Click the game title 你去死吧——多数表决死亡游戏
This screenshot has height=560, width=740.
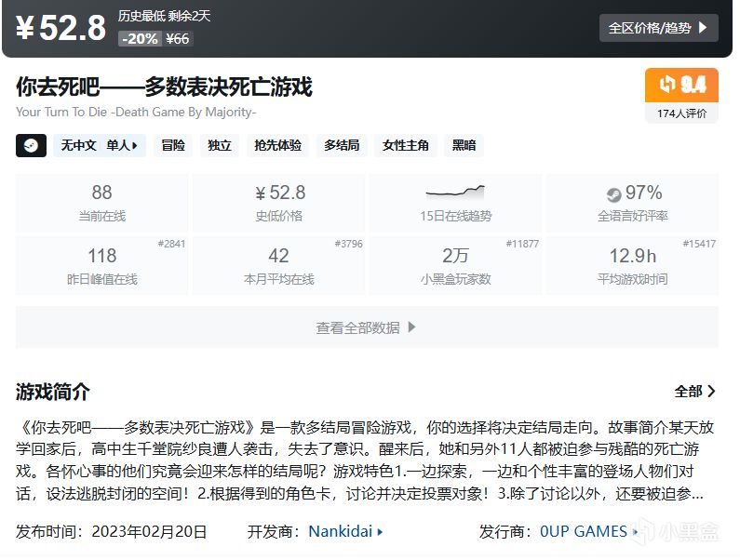point(164,87)
